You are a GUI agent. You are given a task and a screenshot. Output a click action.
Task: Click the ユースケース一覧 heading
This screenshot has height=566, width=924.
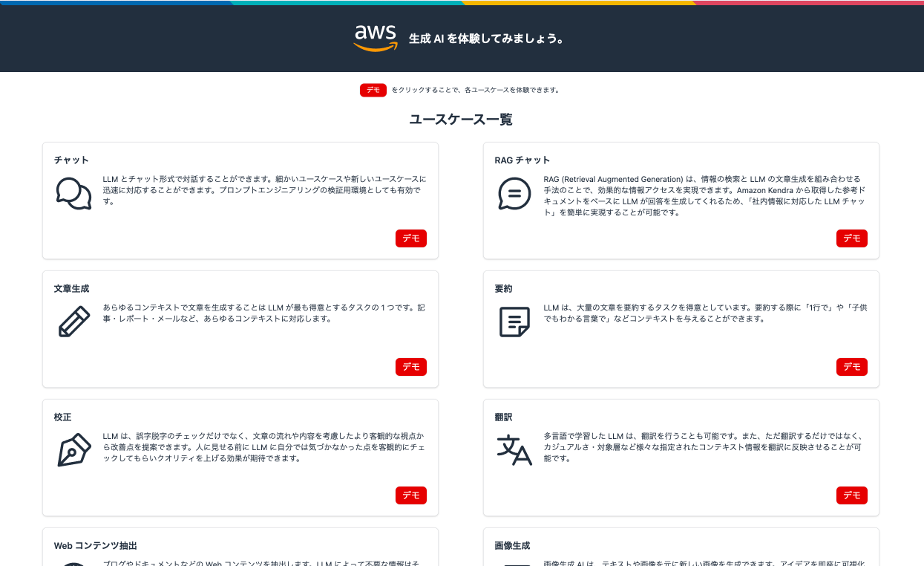(x=462, y=117)
